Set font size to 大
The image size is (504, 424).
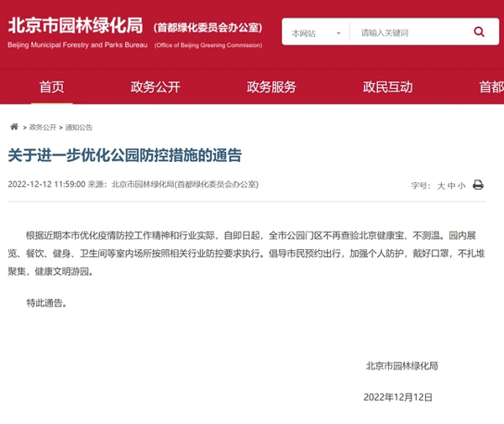(441, 186)
